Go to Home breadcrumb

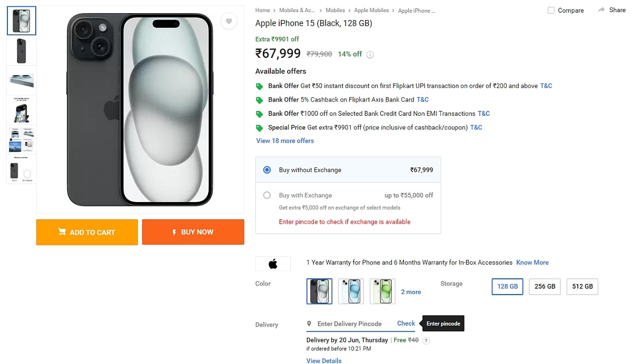click(x=262, y=11)
